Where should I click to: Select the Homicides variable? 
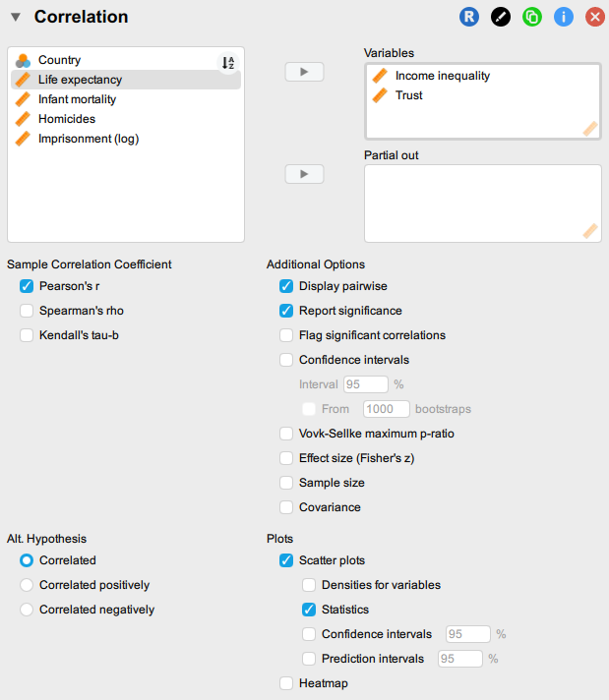click(x=67, y=119)
